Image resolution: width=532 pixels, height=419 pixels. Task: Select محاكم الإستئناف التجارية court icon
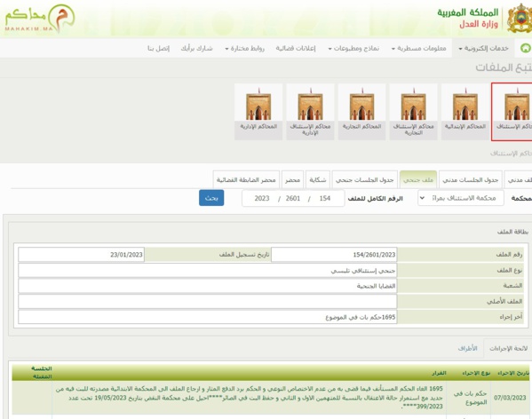(413, 112)
